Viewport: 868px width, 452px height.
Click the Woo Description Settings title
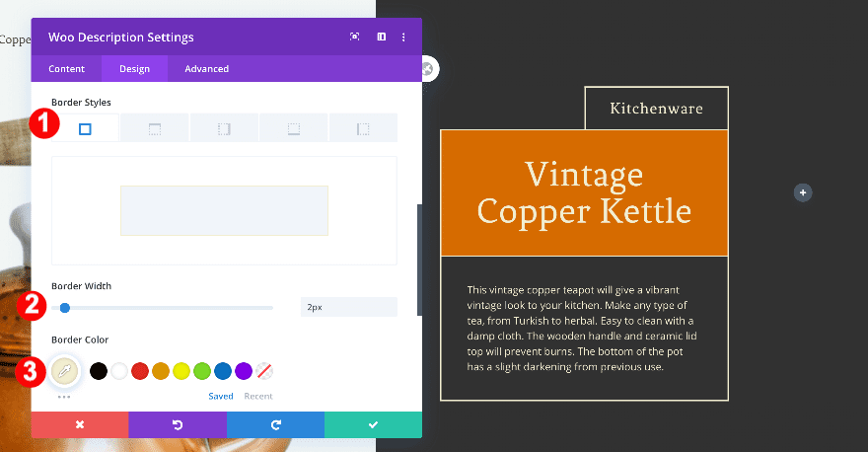pyautogui.click(x=120, y=38)
